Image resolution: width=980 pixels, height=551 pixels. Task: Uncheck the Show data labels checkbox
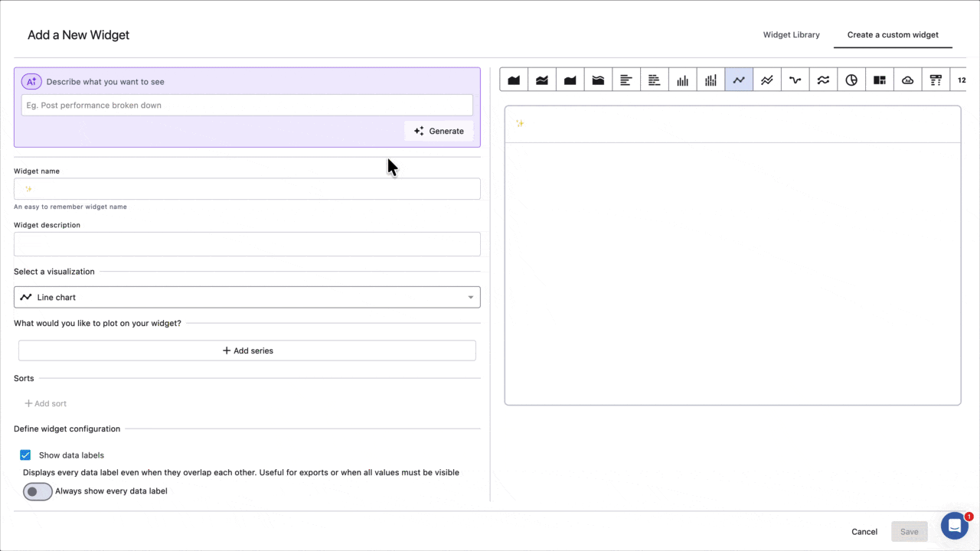[x=25, y=455]
